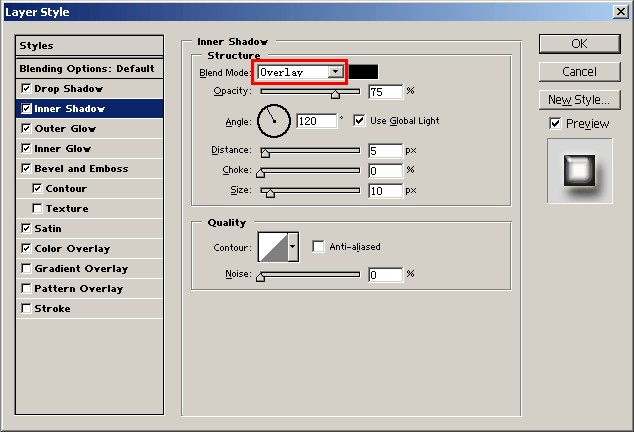Toggle the Preview checkbox
The width and height of the screenshot is (634, 432).
click(x=555, y=124)
